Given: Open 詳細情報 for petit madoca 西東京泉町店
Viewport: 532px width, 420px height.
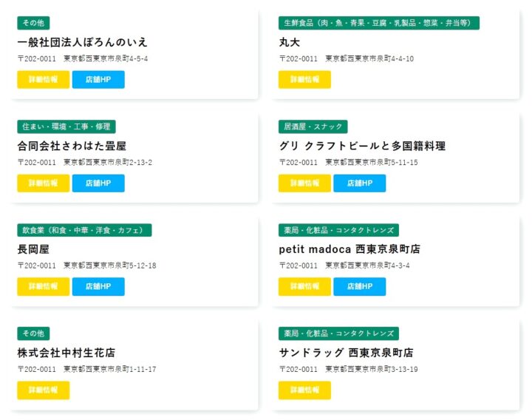Looking at the screenshot, I should (304, 287).
